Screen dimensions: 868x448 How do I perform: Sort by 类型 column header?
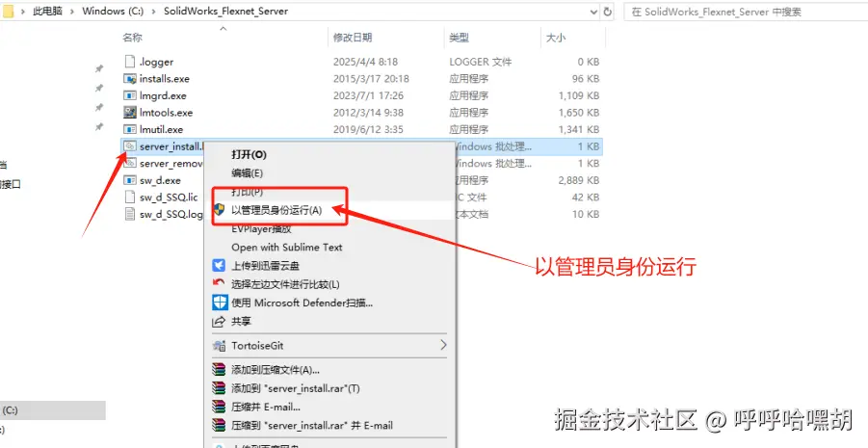[460, 38]
